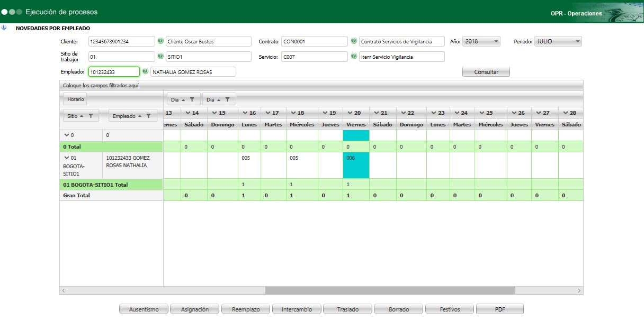Sort ascending using the Sitio arrow
Image resolution: width=644 pixels, height=330 pixels.
(x=82, y=116)
